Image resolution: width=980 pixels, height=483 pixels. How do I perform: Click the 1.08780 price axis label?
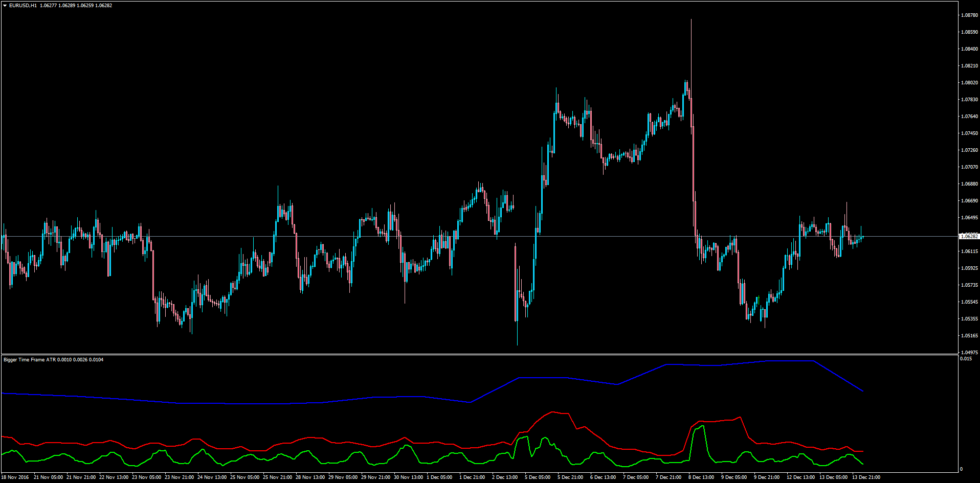click(969, 15)
